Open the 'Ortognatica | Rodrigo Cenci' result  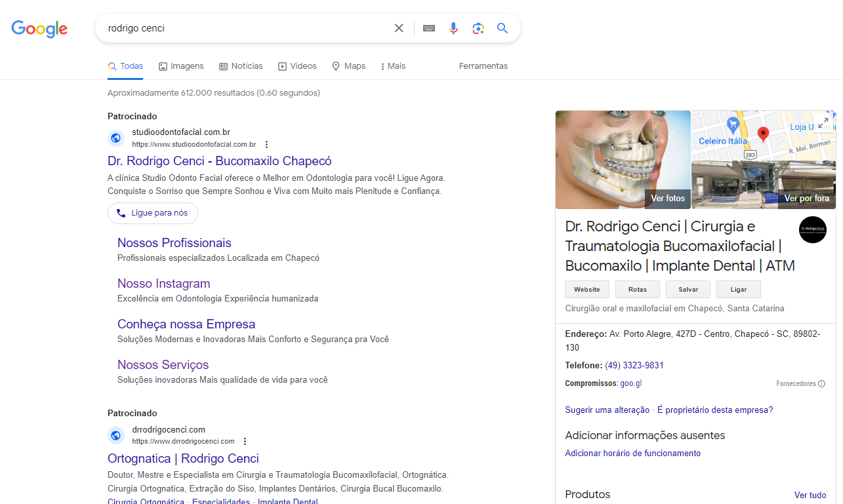point(183,459)
